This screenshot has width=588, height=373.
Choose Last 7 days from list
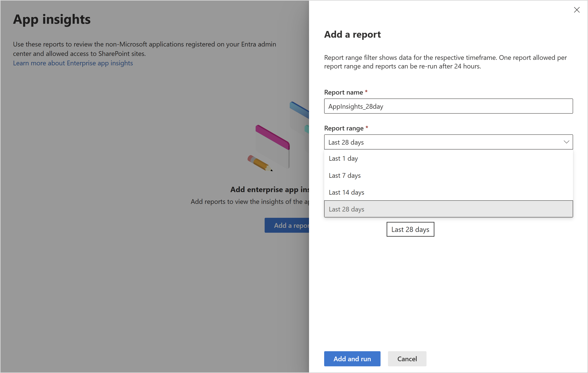[345, 175]
